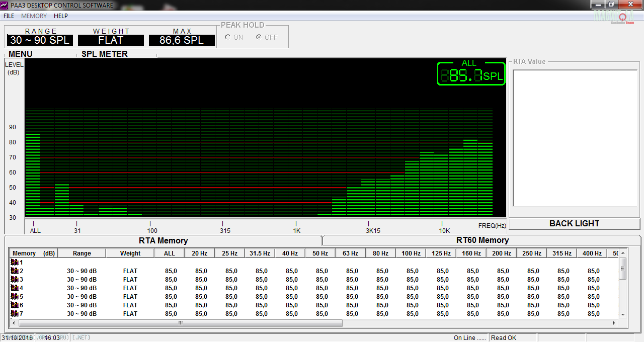Switch to the RT60 Memory tab

coord(482,240)
